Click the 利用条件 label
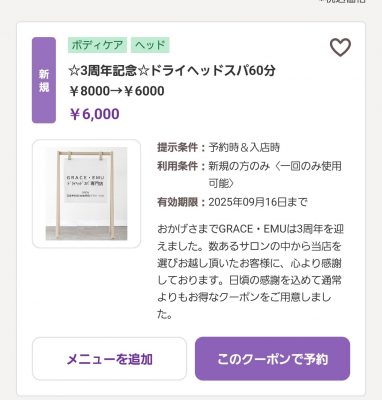 pos(178,166)
